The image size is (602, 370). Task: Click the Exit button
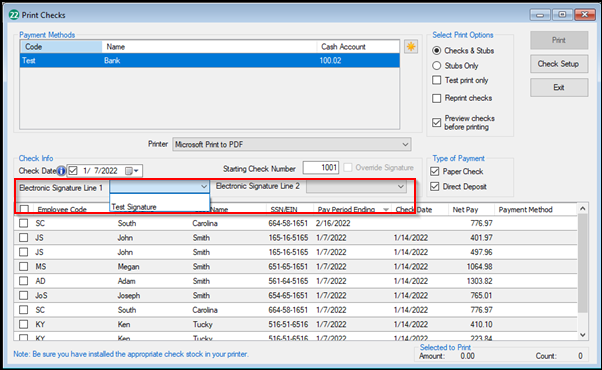tap(559, 88)
